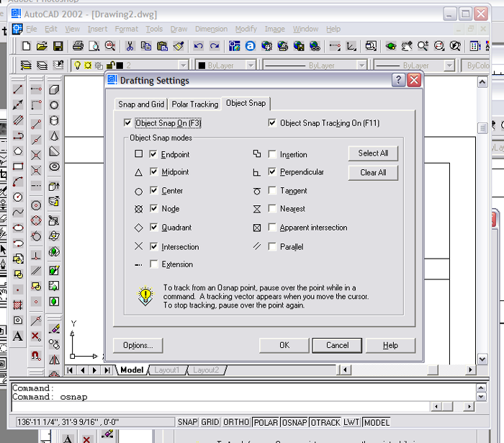This screenshot has width=504, height=443.
Task: Click the drawing's vertical scroll down arrow
Action: click(482, 359)
